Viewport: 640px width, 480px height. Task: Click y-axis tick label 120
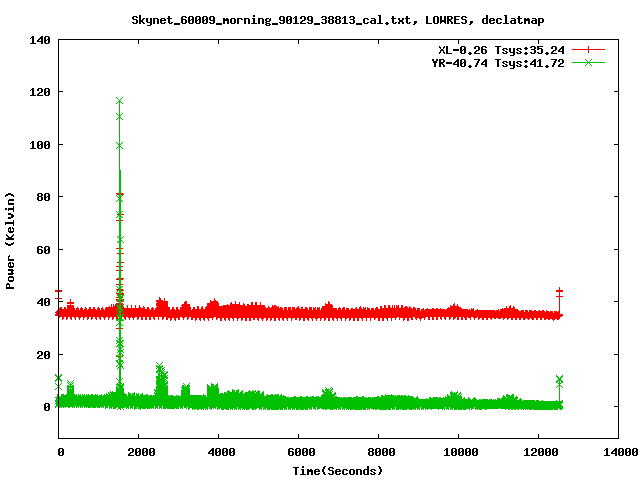[x=40, y=92]
